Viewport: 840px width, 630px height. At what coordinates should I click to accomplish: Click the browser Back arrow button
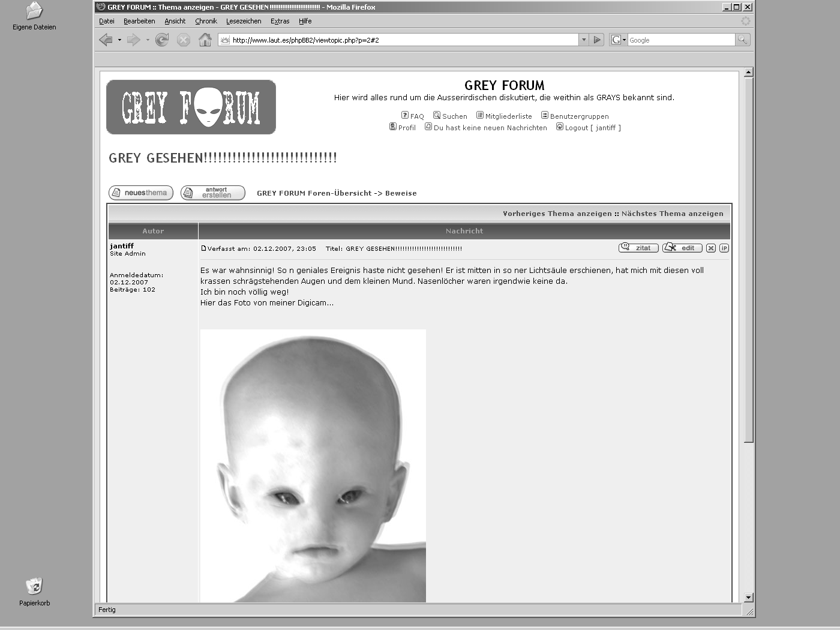[106, 40]
